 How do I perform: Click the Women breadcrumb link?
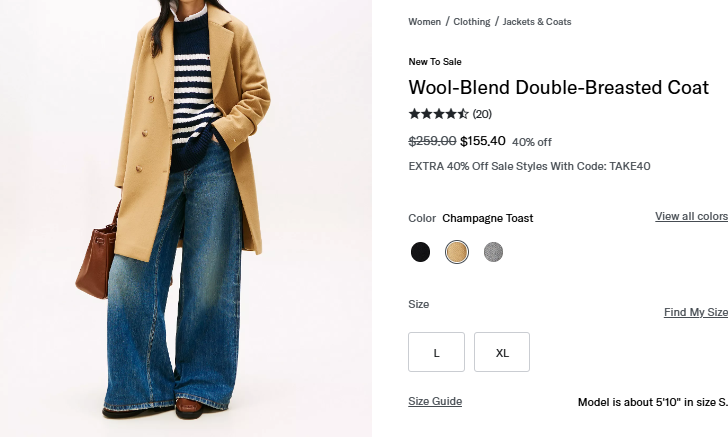[424, 21]
